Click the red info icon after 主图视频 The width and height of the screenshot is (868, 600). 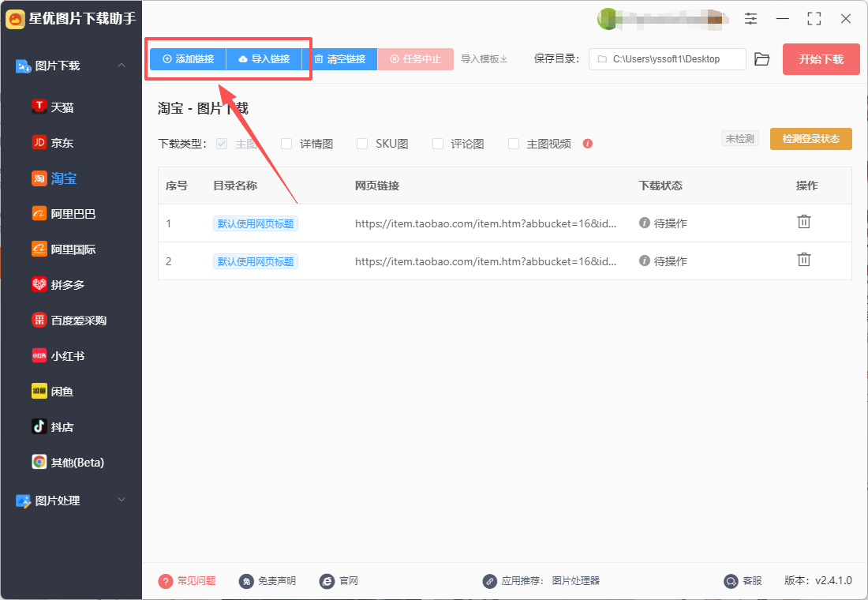(x=588, y=144)
